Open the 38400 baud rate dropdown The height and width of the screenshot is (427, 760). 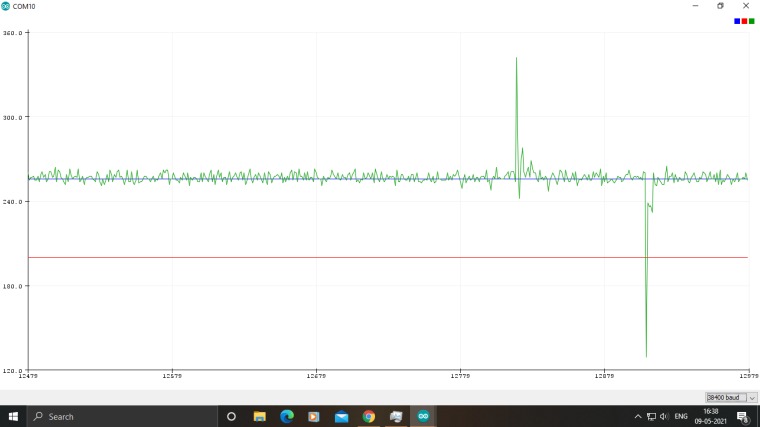pos(731,397)
